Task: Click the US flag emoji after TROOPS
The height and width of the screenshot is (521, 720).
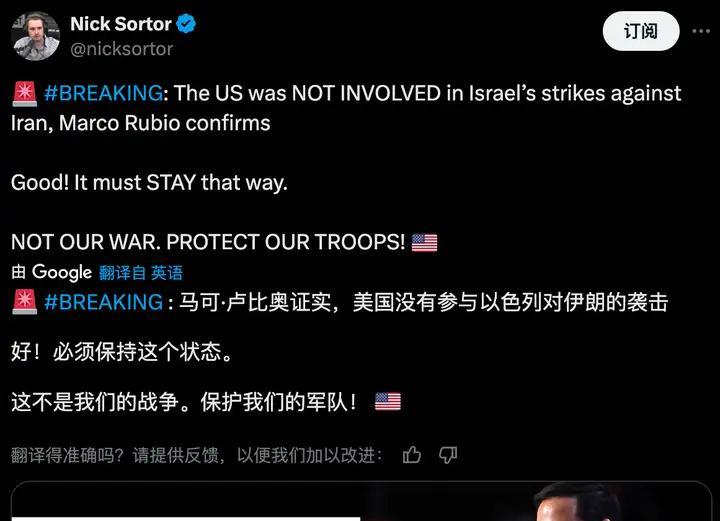Action: pyautogui.click(x=424, y=242)
